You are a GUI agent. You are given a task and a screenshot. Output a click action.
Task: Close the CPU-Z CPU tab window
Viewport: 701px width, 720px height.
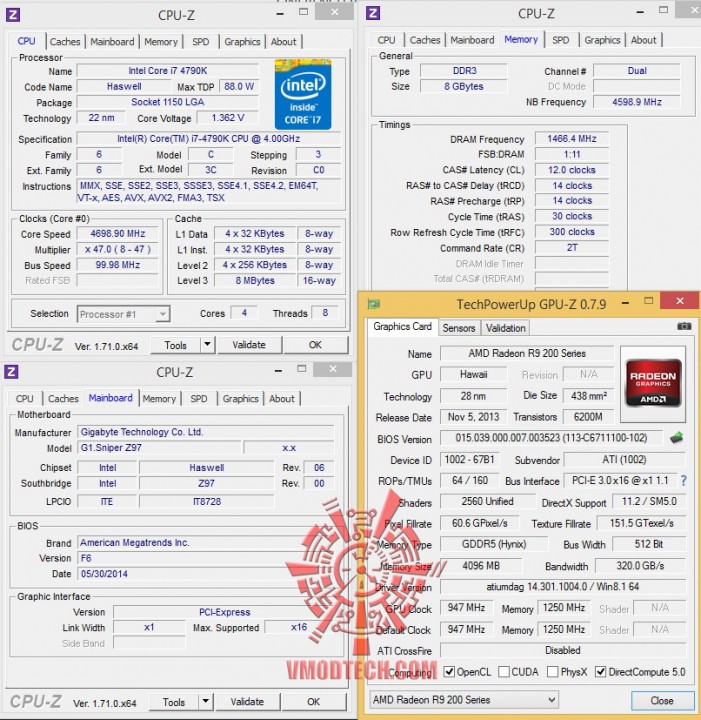335,12
